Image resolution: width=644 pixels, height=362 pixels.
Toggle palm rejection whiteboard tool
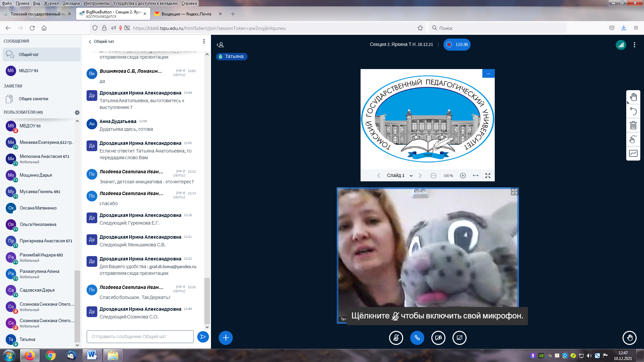(633, 139)
